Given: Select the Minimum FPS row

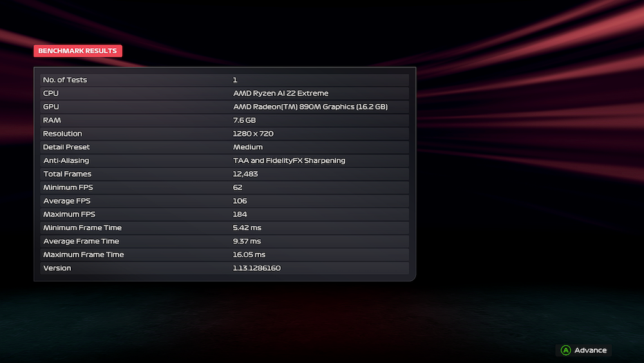Looking at the screenshot, I should coord(224,188).
